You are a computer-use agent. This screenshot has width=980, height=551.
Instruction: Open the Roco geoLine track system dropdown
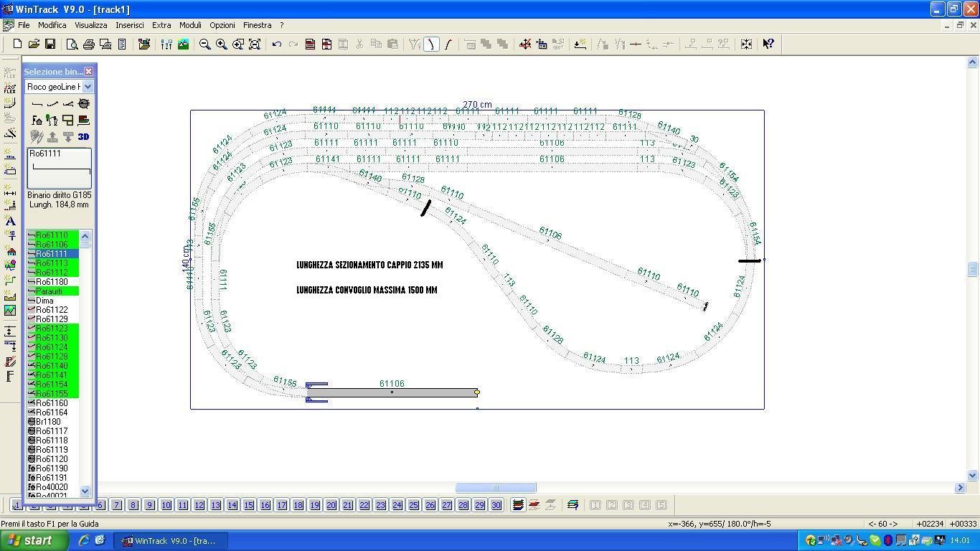[88, 87]
